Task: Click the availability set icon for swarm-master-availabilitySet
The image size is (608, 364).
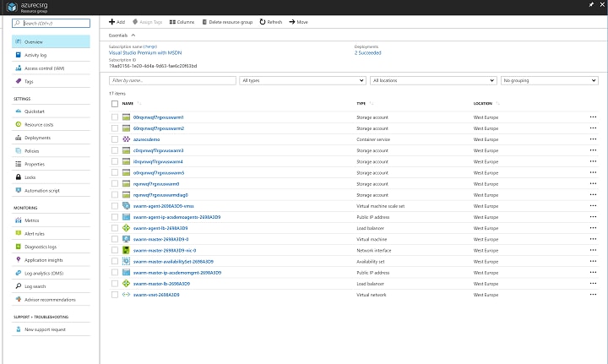Action: [126, 261]
